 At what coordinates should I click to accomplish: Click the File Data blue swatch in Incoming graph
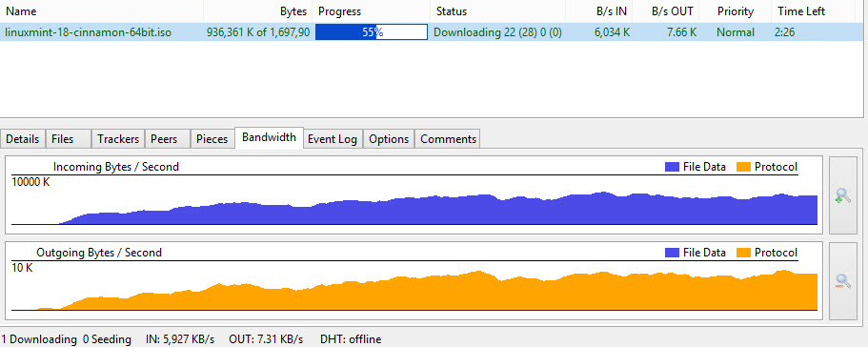tap(672, 167)
